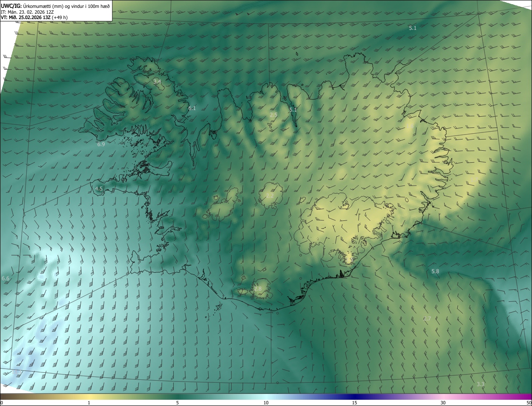Viewport: 532px width, 406px height.
Task: Select the 6.1 precipitation value label
Action: coord(192,108)
